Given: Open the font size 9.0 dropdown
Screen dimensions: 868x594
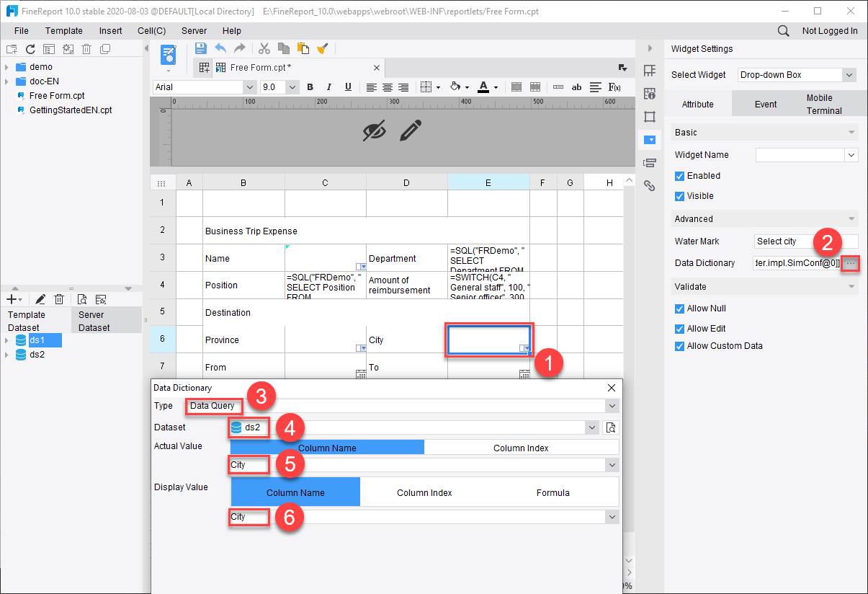Looking at the screenshot, I should (x=292, y=87).
